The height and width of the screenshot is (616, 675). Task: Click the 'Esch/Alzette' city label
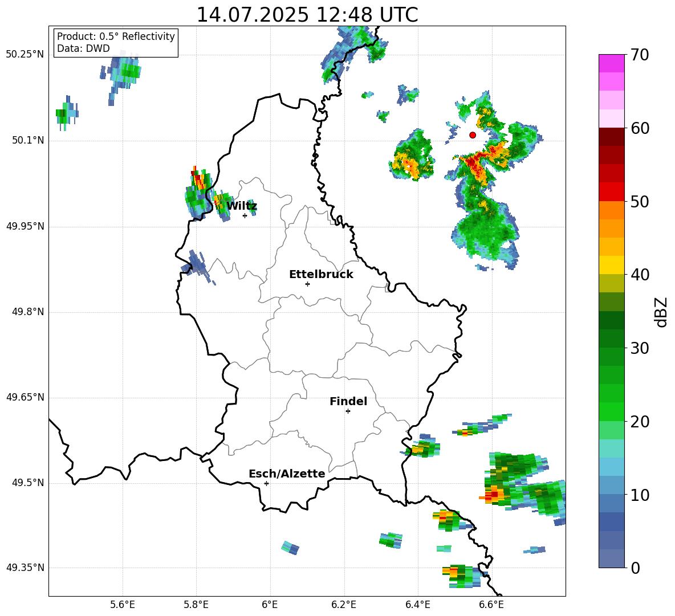(x=287, y=474)
